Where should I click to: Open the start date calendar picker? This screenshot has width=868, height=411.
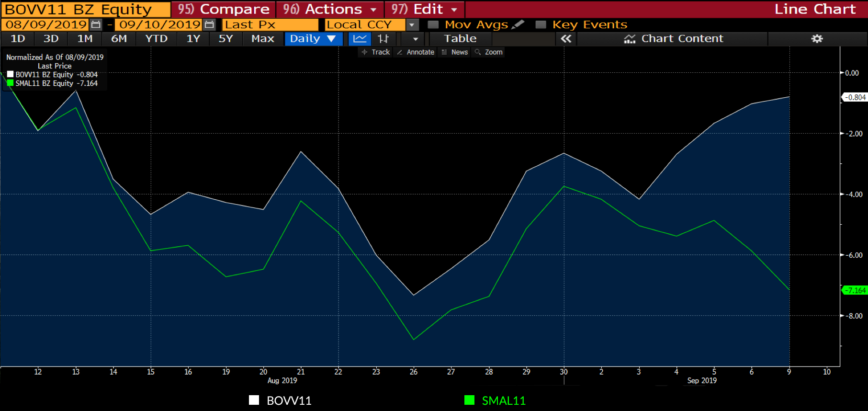point(96,24)
